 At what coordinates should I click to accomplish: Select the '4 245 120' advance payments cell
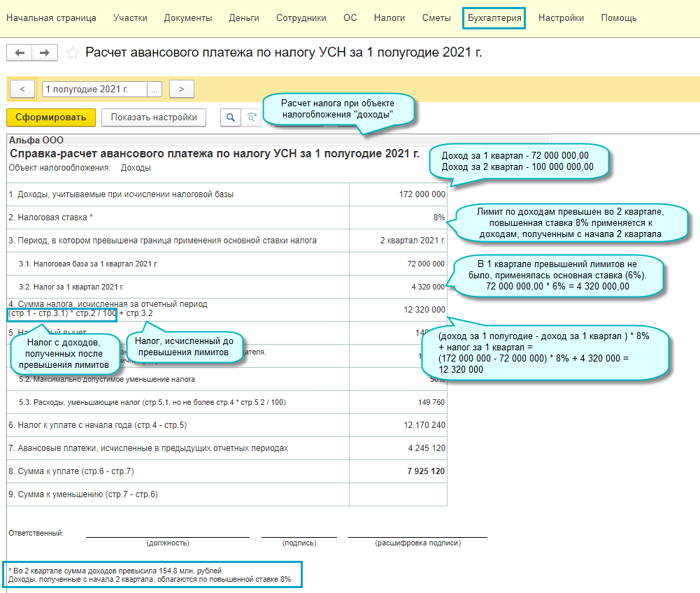398,448
